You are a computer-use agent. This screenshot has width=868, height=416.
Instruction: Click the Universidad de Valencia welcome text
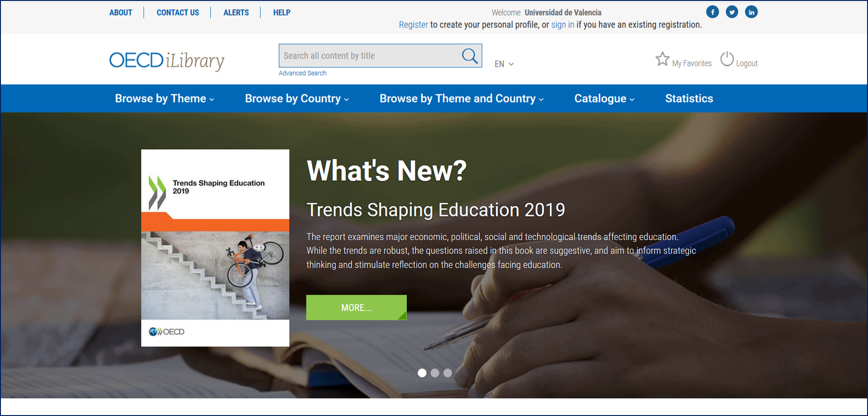point(563,13)
